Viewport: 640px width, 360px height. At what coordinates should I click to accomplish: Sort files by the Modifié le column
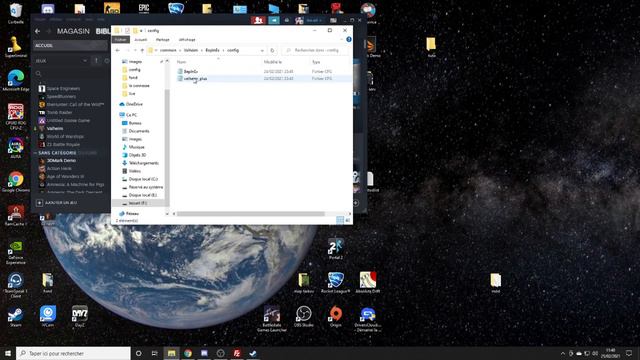[273, 62]
